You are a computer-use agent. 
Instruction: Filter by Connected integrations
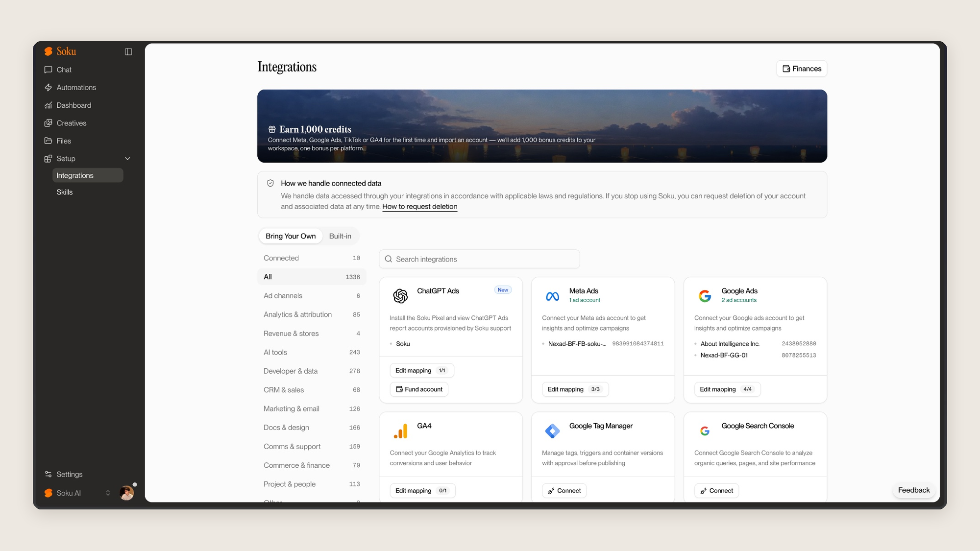(x=312, y=258)
